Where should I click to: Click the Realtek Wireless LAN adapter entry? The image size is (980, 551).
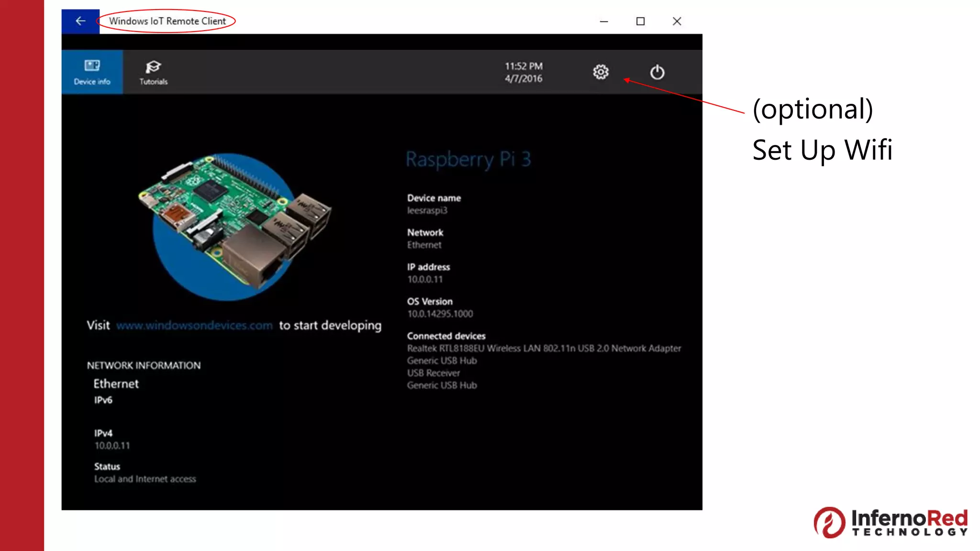tap(544, 348)
